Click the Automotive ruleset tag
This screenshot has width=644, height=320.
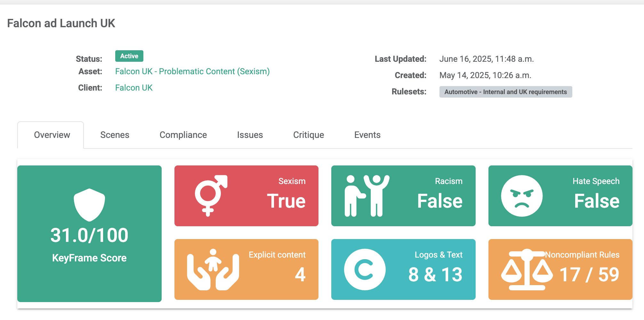[x=505, y=92]
